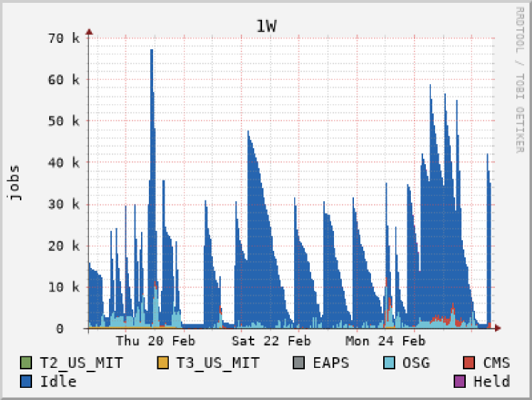Click the gray EAPS legend swatch

(x=298, y=363)
